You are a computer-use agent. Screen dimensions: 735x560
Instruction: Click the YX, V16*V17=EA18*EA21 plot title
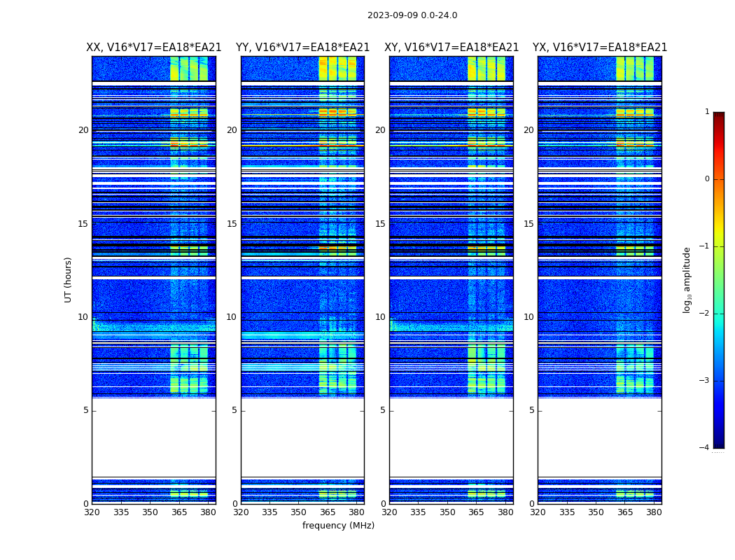click(600, 48)
